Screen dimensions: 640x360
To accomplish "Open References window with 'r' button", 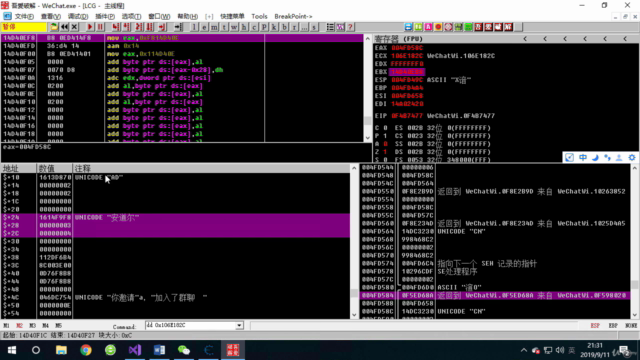I will pyautogui.click(x=294, y=27).
